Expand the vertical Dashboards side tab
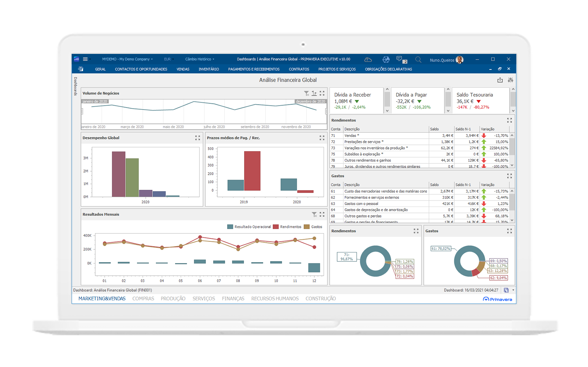This screenshot has width=588, height=367. (x=76, y=86)
